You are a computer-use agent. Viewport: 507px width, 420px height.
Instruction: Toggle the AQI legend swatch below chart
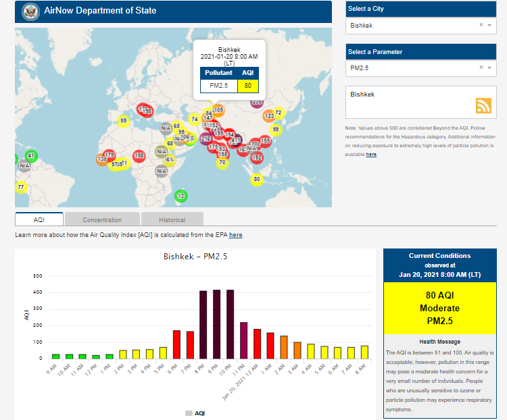click(x=189, y=413)
